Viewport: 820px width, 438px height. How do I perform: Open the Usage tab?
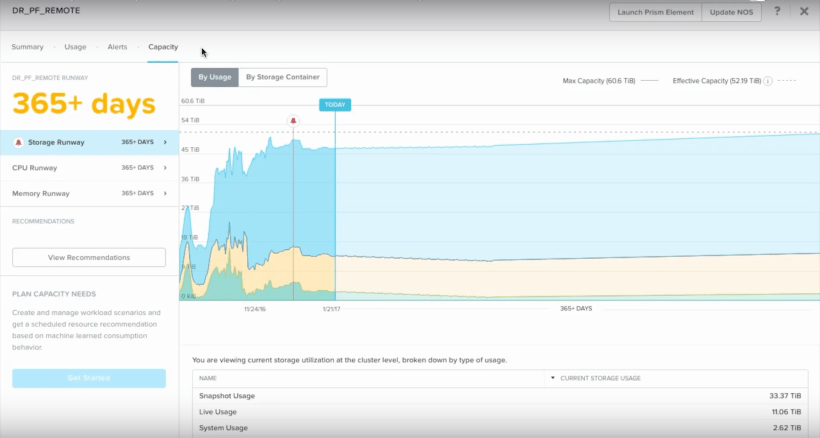(75, 47)
